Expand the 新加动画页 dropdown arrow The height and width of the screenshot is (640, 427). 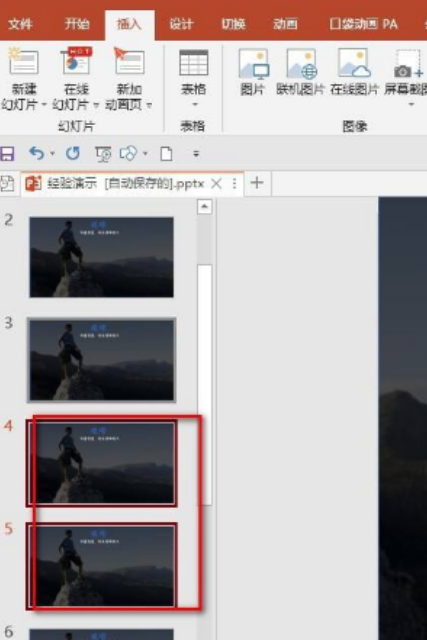point(149,105)
